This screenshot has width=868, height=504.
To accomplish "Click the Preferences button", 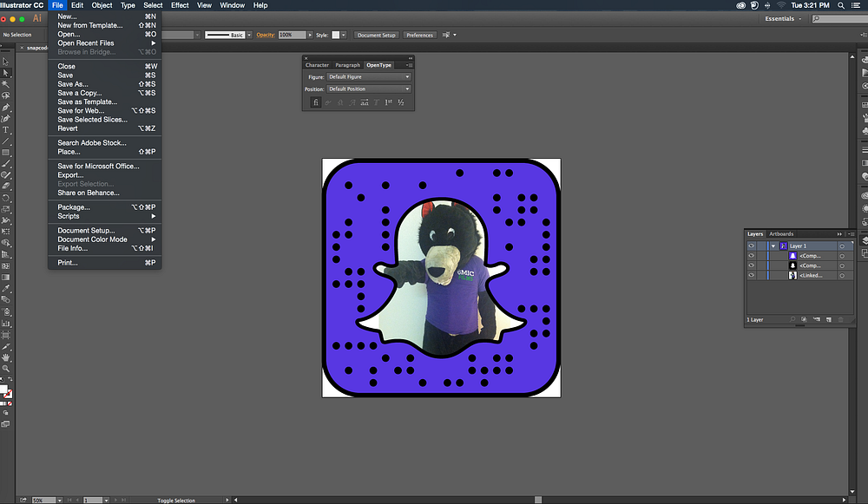I will [x=419, y=35].
